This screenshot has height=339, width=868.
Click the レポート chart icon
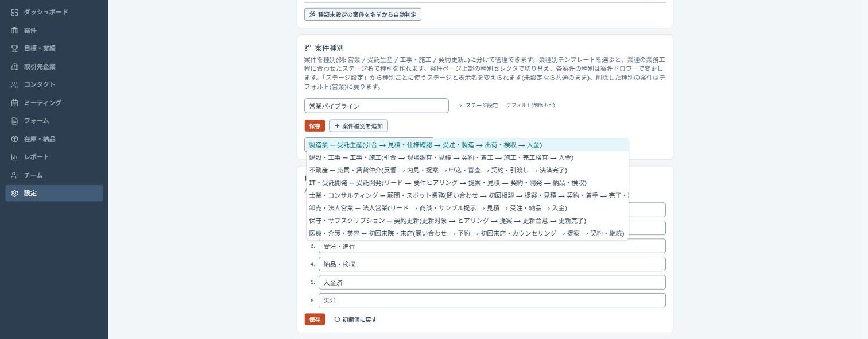point(15,157)
